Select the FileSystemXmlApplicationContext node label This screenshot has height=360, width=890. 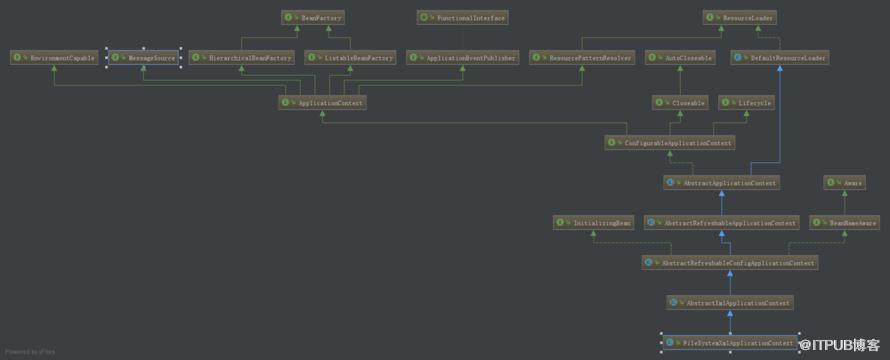(738, 343)
